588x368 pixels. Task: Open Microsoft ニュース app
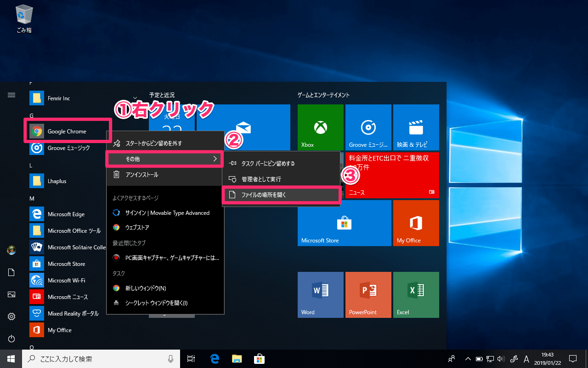(67, 297)
